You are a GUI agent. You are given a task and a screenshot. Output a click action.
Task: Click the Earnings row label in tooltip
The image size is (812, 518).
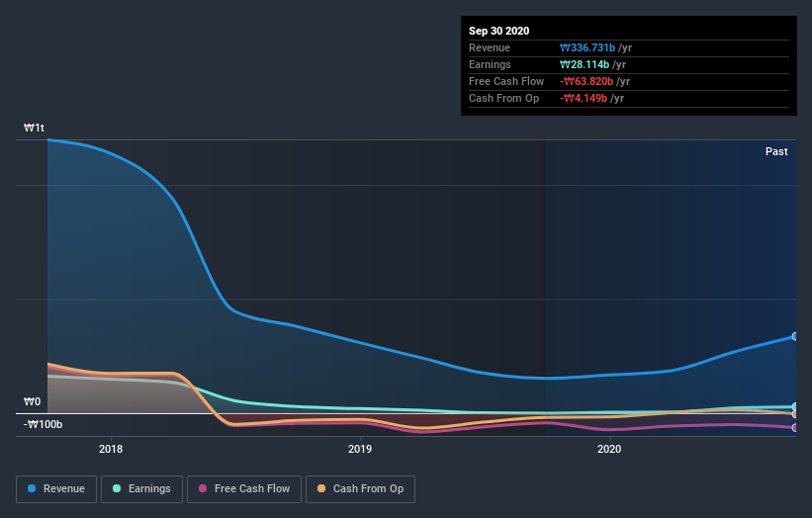click(x=490, y=64)
